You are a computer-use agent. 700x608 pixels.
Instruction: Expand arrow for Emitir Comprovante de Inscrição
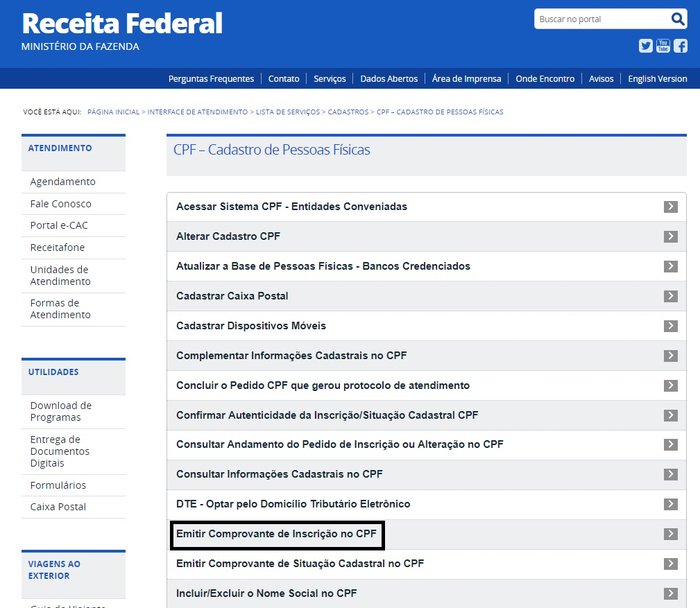(671, 534)
